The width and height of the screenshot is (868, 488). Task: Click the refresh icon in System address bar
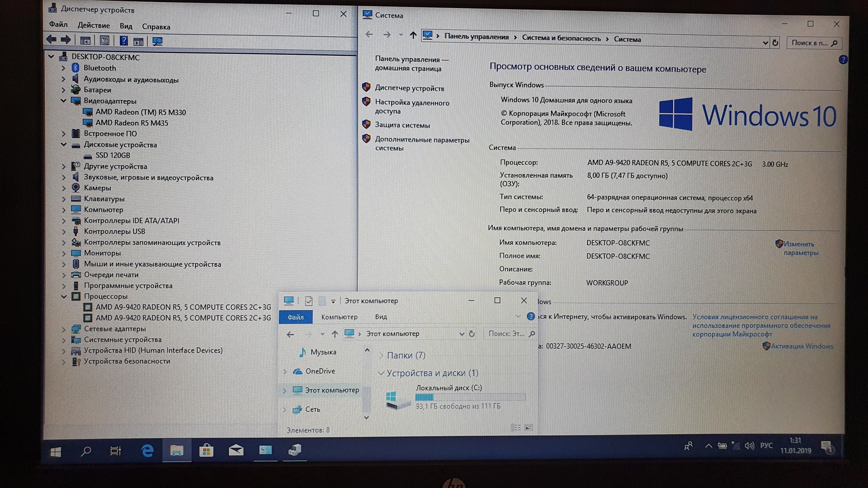(775, 43)
